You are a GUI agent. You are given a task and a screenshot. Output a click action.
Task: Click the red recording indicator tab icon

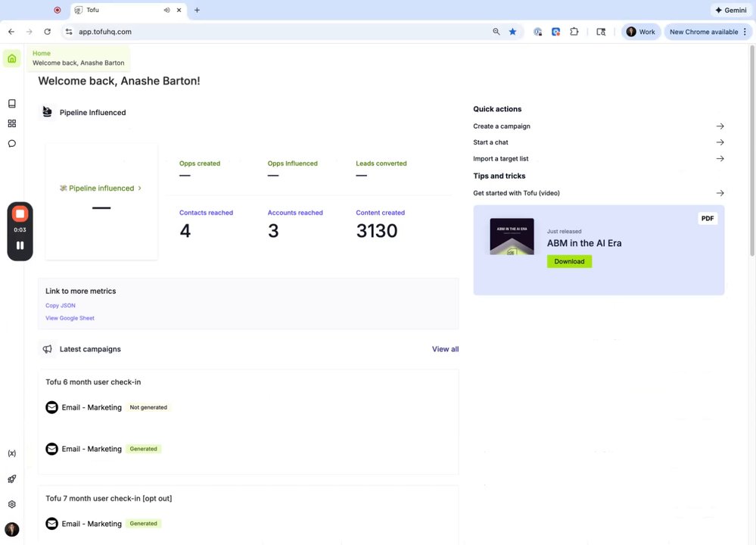[x=58, y=10]
